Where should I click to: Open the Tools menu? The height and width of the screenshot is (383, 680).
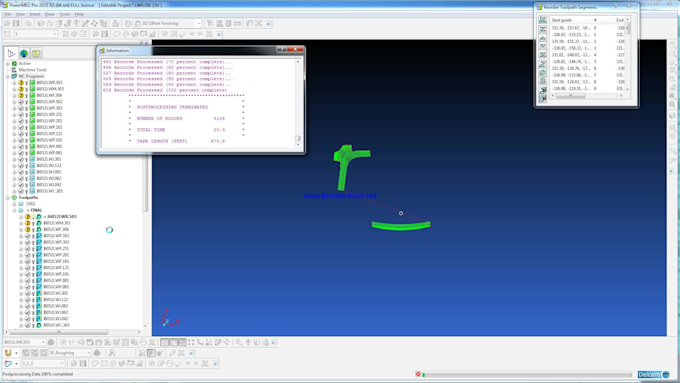pyautogui.click(x=65, y=14)
